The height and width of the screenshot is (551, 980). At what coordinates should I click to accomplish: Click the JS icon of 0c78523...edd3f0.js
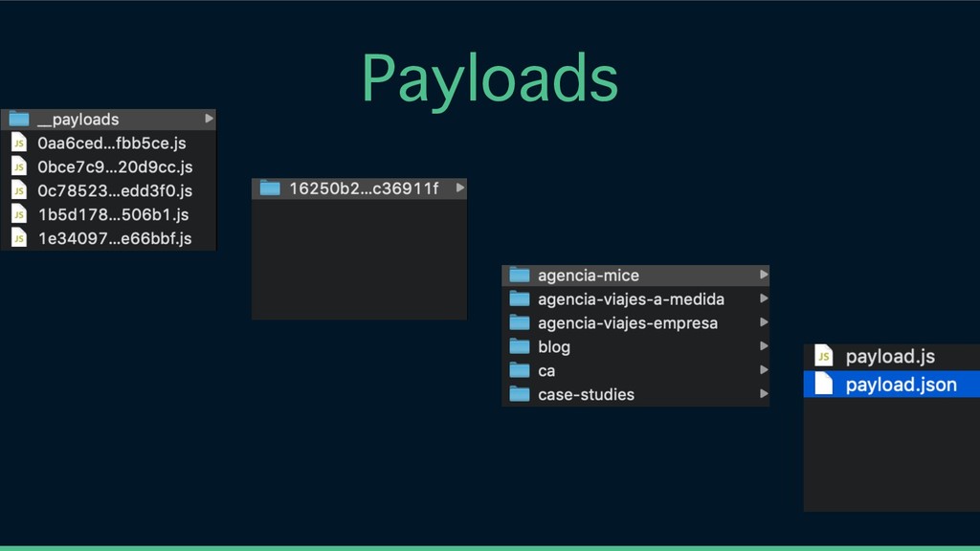[x=19, y=190]
